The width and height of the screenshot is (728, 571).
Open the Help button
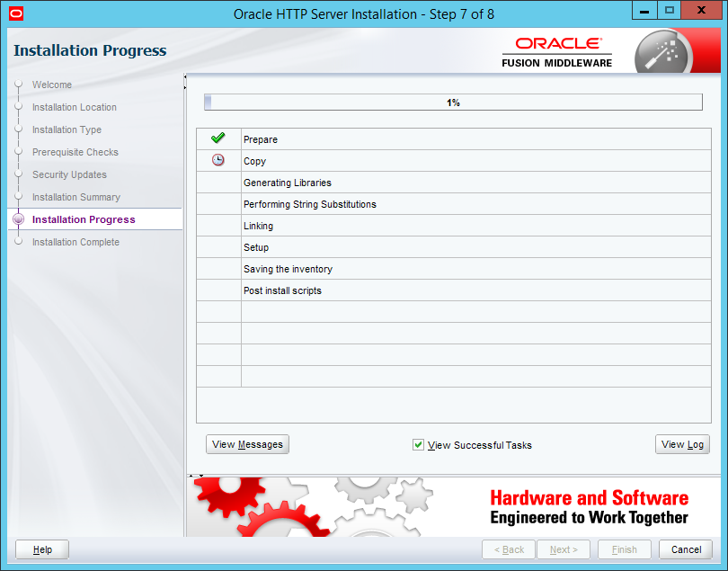[x=42, y=549]
